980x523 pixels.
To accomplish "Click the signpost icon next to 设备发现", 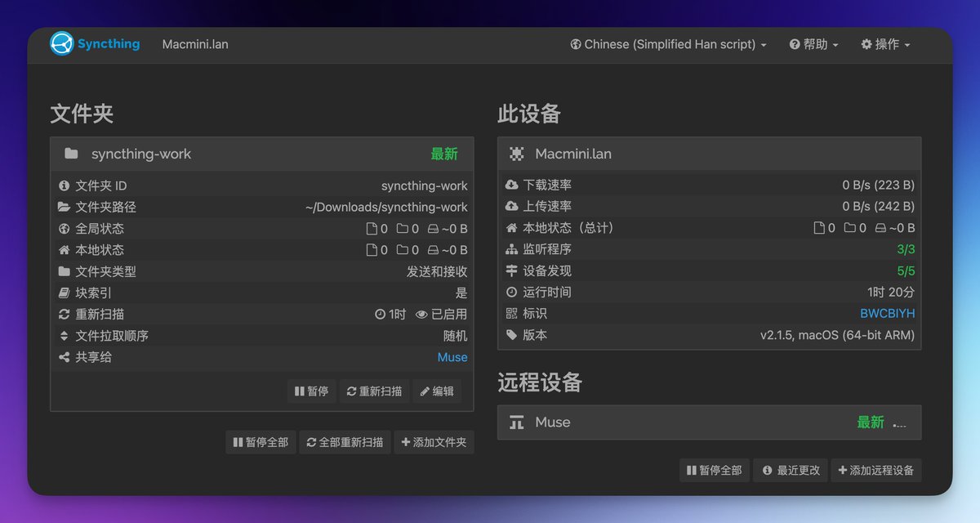I will coord(512,270).
